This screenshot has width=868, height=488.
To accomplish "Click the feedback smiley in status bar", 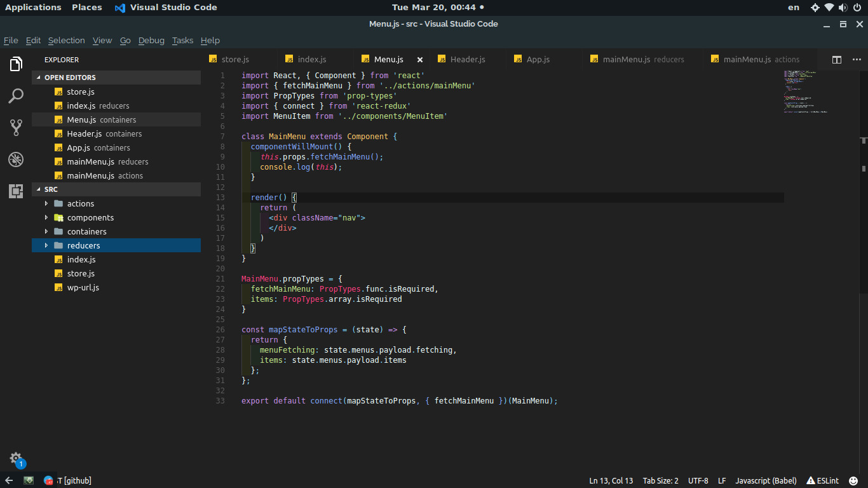I will tap(853, 481).
